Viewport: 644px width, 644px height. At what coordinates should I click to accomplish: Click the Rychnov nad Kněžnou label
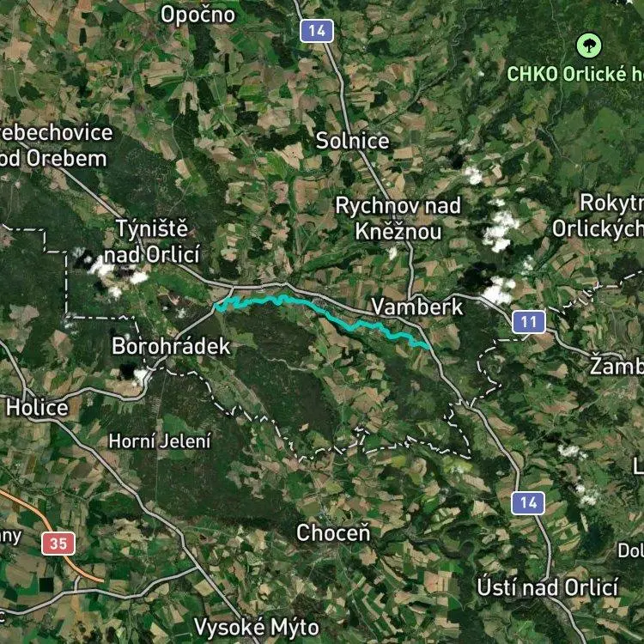398,218
